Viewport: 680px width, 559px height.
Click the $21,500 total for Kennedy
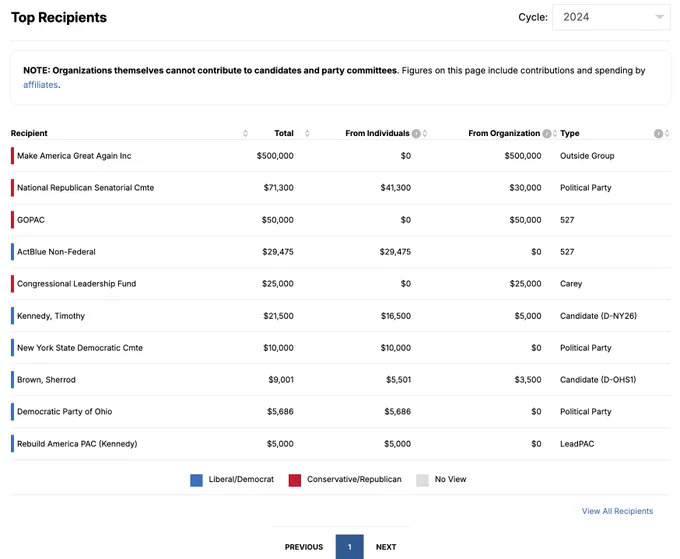tap(278, 316)
